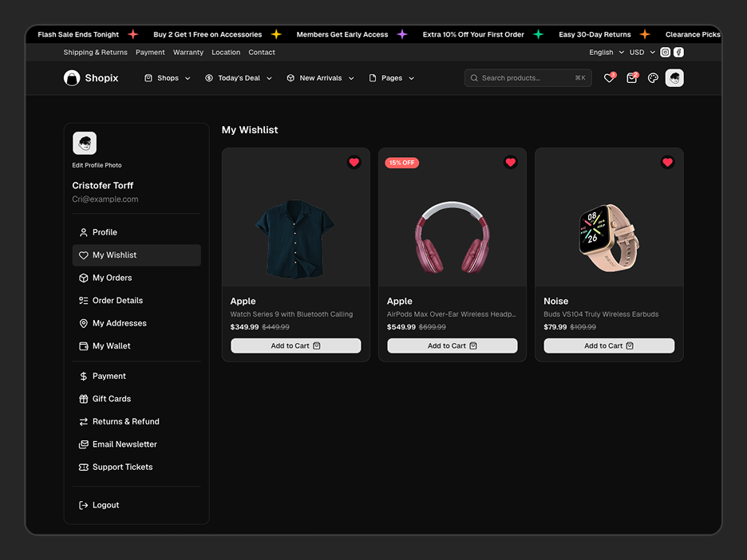Viewport: 747px width, 560px height.
Task: Click the sidebar profile photo avatar
Action: click(85, 144)
